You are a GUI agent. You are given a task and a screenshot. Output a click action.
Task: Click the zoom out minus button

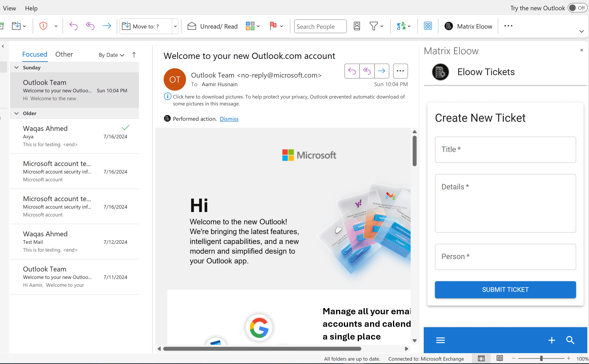click(513, 358)
